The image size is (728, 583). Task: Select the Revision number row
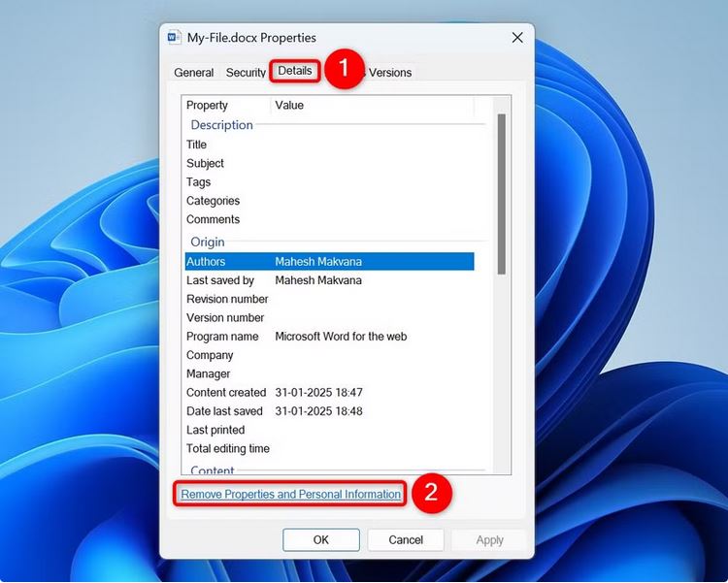[329, 299]
